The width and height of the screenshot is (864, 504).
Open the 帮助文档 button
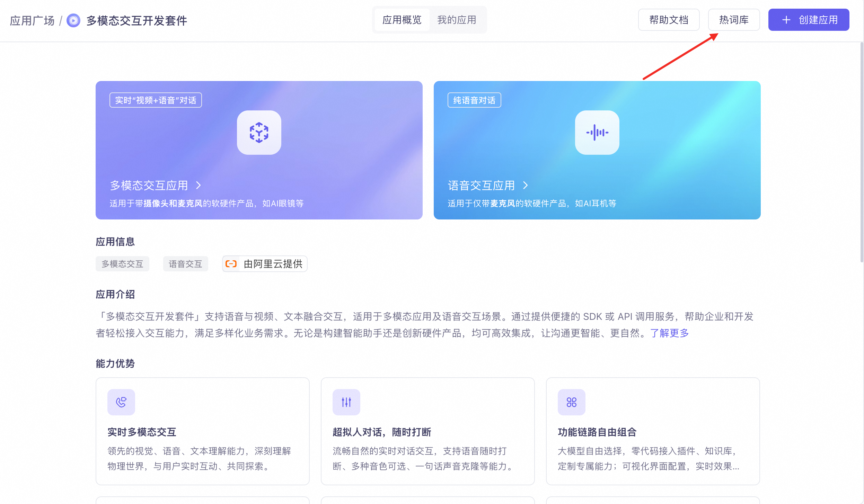[x=669, y=20]
